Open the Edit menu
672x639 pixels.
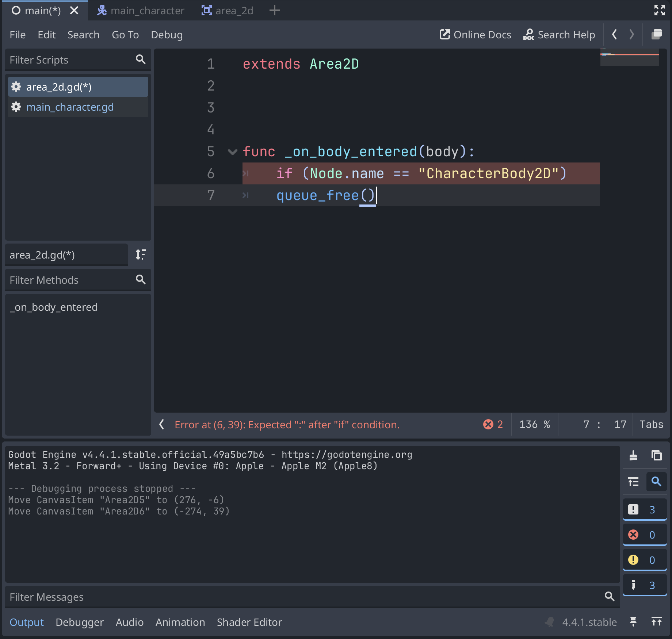[x=47, y=35]
